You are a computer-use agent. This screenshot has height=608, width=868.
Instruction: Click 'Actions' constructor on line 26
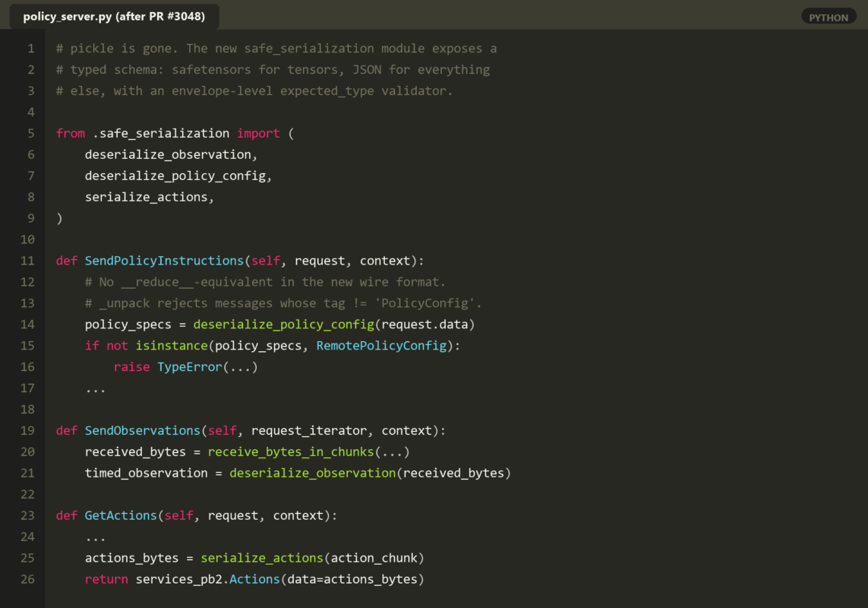[254, 579]
